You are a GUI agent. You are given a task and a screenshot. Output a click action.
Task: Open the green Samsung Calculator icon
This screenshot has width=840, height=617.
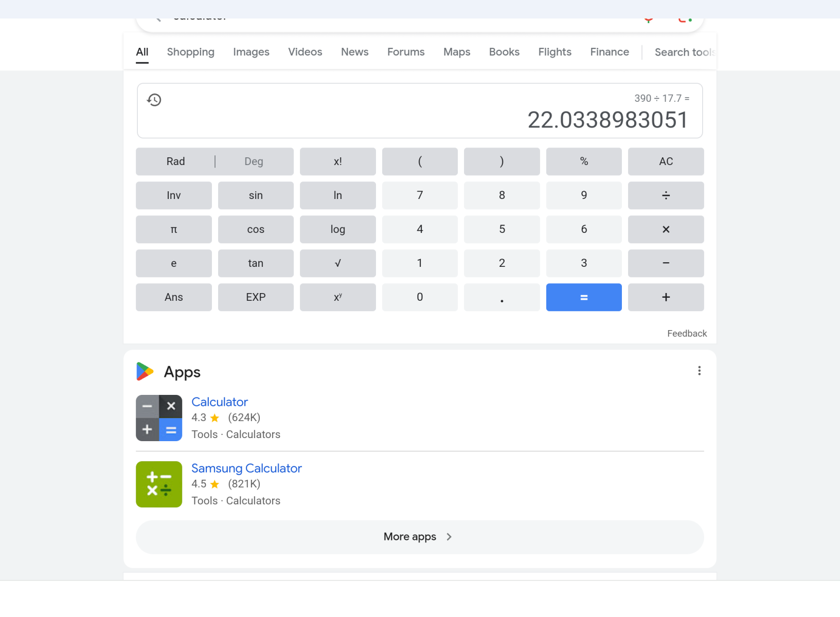point(159,484)
